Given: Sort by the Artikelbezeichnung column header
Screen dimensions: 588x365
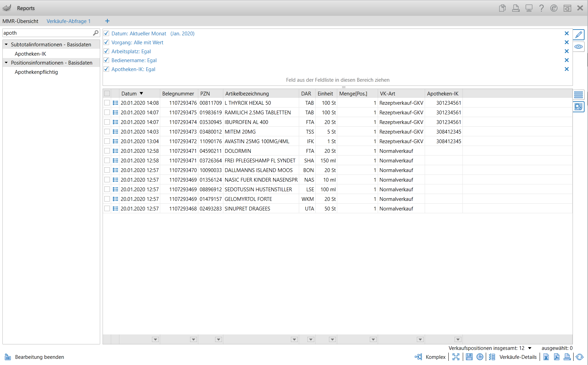Looking at the screenshot, I should coord(261,93).
